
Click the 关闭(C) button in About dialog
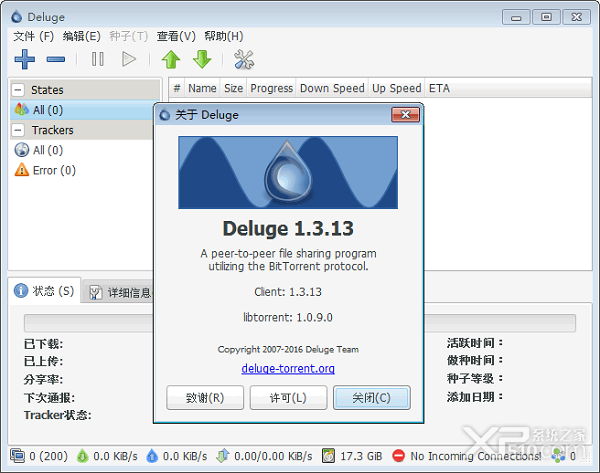(x=372, y=398)
